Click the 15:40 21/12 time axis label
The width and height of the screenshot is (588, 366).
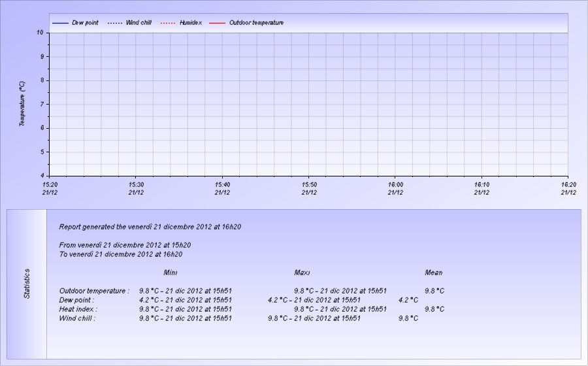pos(222,189)
